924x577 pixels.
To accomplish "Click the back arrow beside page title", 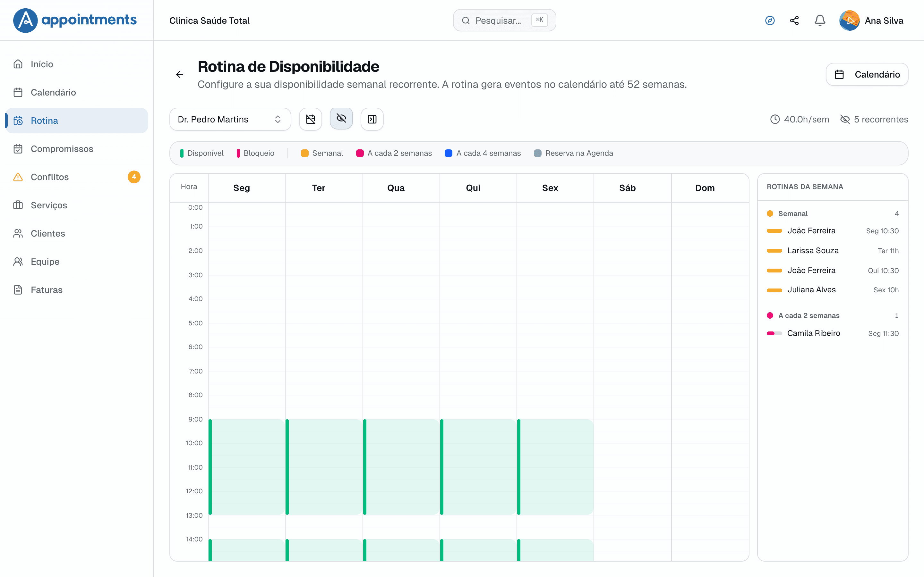I will [179, 74].
